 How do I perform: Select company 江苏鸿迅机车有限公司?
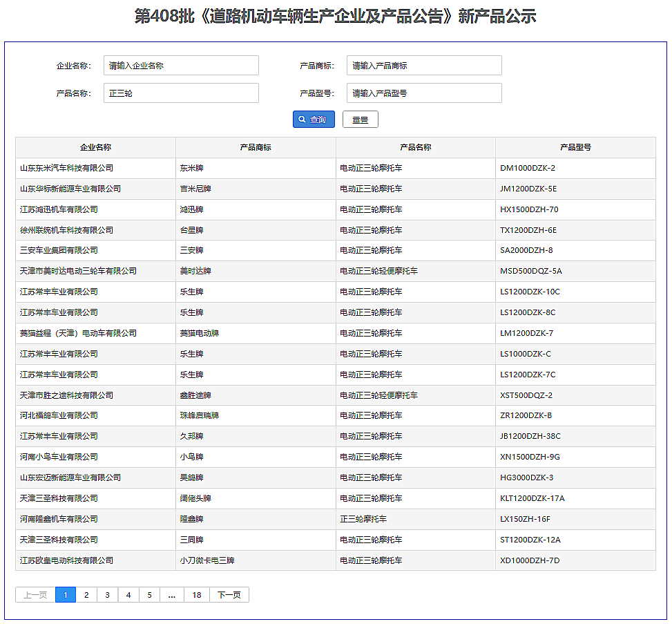(59, 209)
